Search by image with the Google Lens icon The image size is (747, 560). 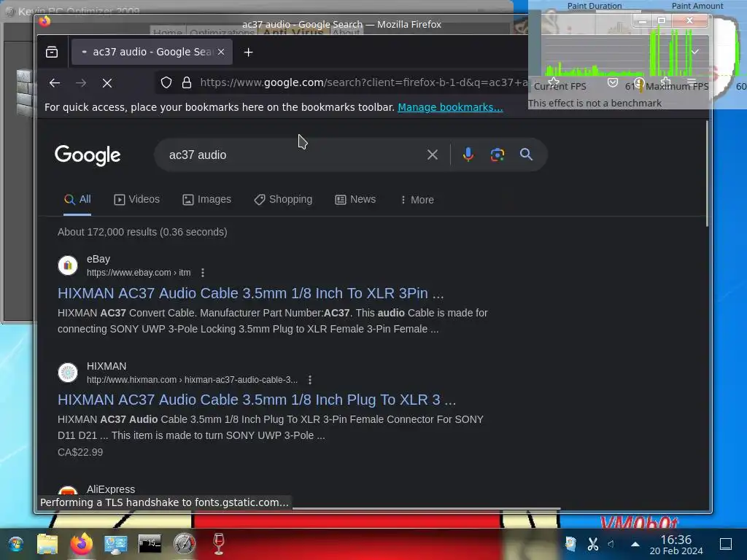[x=498, y=155]
